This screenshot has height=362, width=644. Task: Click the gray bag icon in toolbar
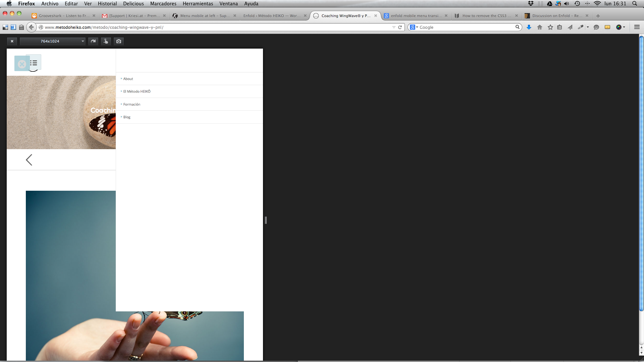coord(21,27)
